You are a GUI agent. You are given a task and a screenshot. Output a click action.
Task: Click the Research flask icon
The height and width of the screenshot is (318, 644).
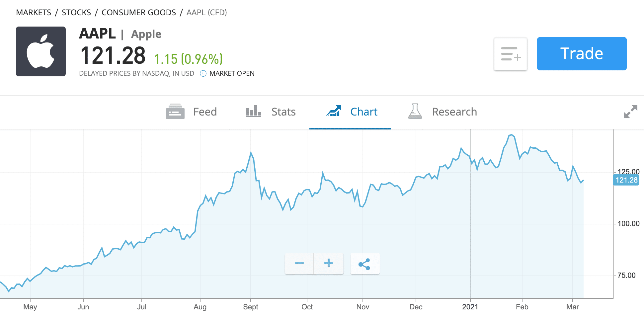coord(415,111)
